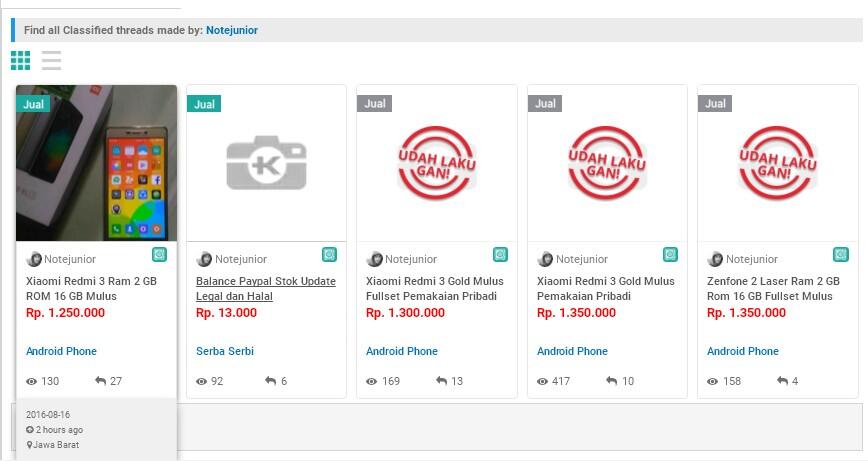The image size is (868, 461).
Task: Click reply arrow icon showing 13
Action: coord(441,381)
